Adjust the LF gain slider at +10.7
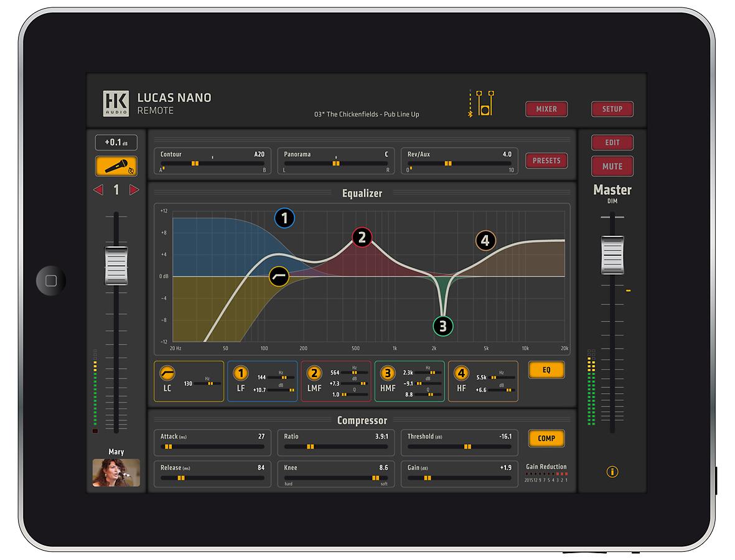Viewport: 735px width, 560px height. (x=282, y=390)
